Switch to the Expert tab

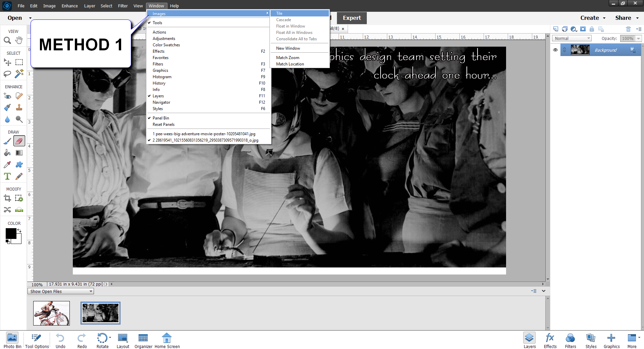coord(351,18)
